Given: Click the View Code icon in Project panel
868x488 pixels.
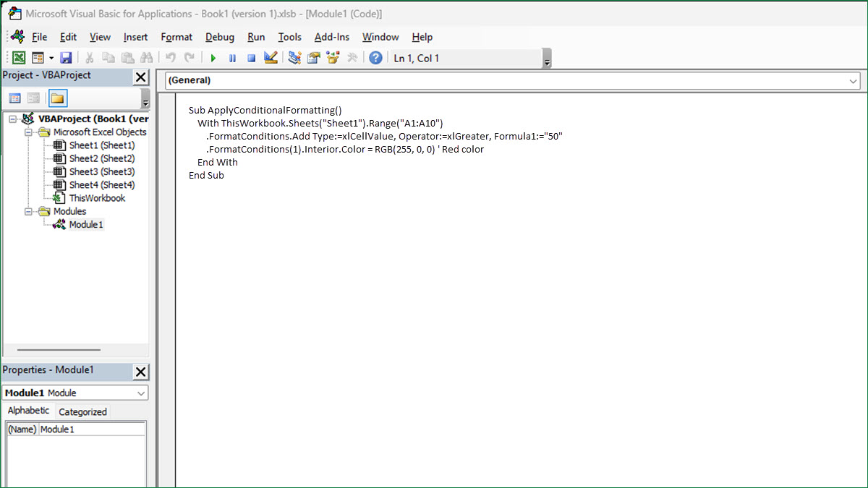Looking at the screenshot, I should [14, 98].
